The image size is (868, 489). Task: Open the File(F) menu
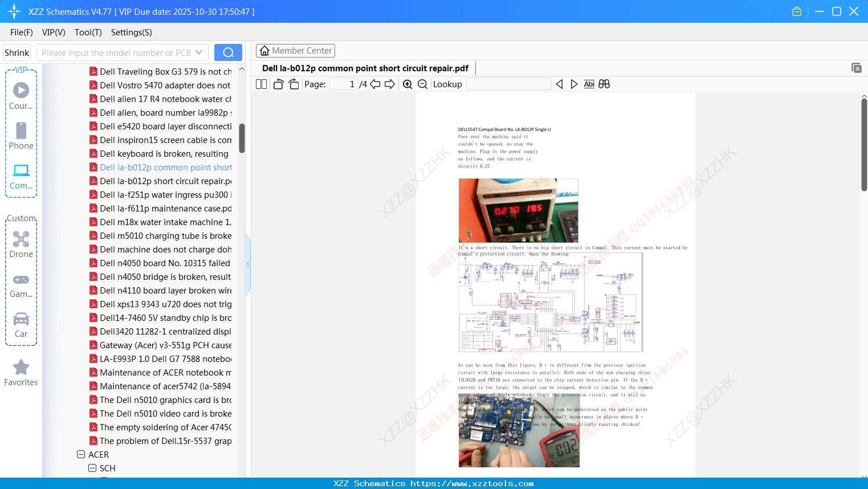(22, 32)
